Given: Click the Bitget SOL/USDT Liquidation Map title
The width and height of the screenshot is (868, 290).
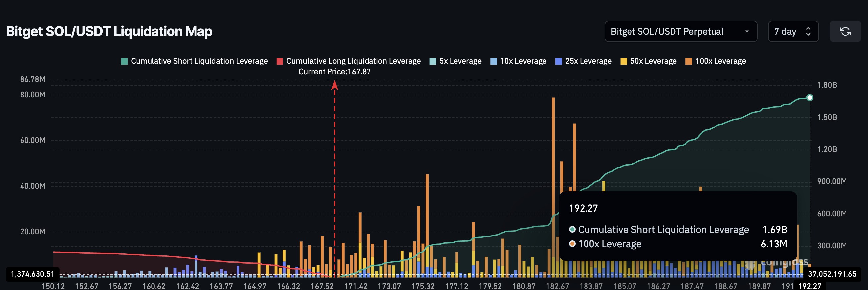Looking at the screenshot, I should pos(109,31).
